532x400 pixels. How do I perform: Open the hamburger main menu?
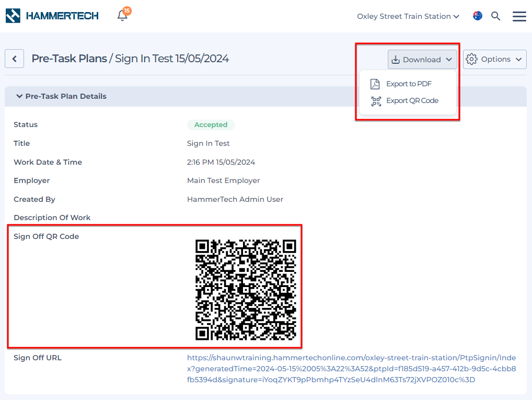click(519, 16)
